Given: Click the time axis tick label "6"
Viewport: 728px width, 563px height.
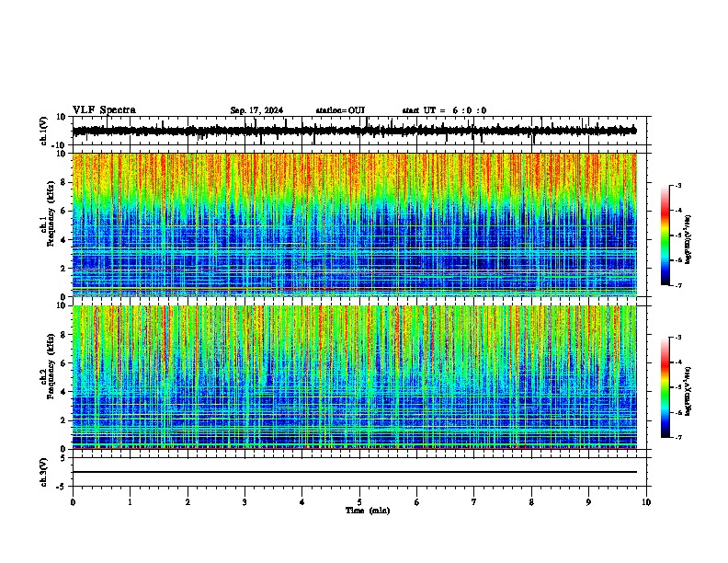Looking at the screenshot, I should pyautogui.click(x=416, y=502).
